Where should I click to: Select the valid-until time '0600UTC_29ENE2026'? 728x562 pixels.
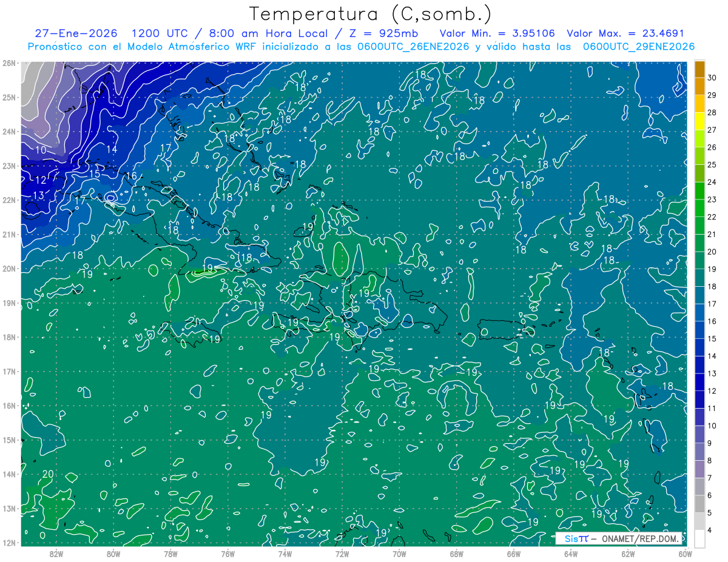639,47
